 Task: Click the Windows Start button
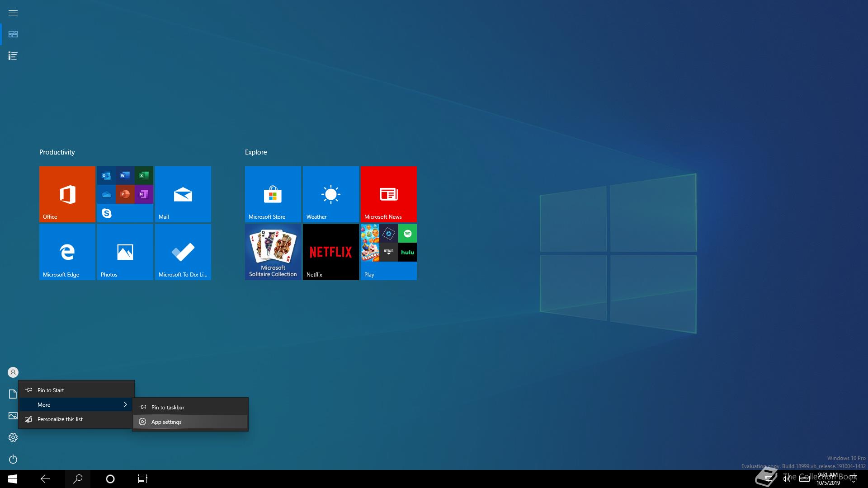click(x=13, y=479)
